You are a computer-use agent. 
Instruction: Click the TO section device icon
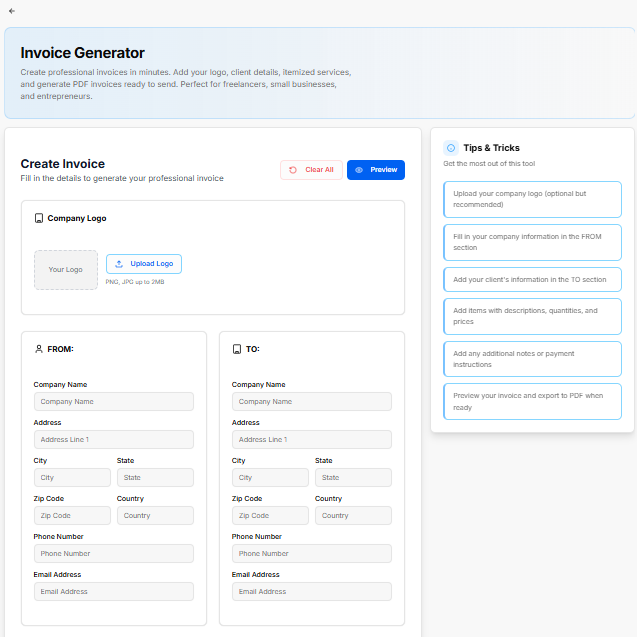pyautogui.click(x=237, y=349)
